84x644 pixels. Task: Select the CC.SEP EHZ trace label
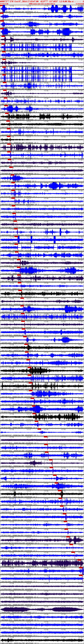click(x=19, y=189)
